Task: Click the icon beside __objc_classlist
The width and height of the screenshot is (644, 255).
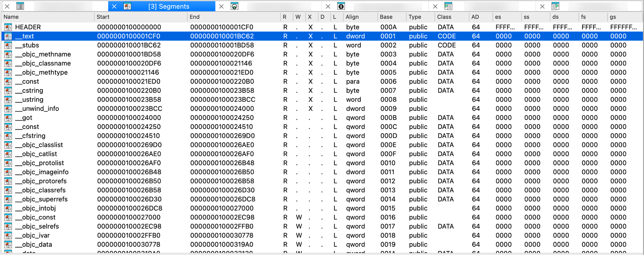Action: (x=8, y=145)
